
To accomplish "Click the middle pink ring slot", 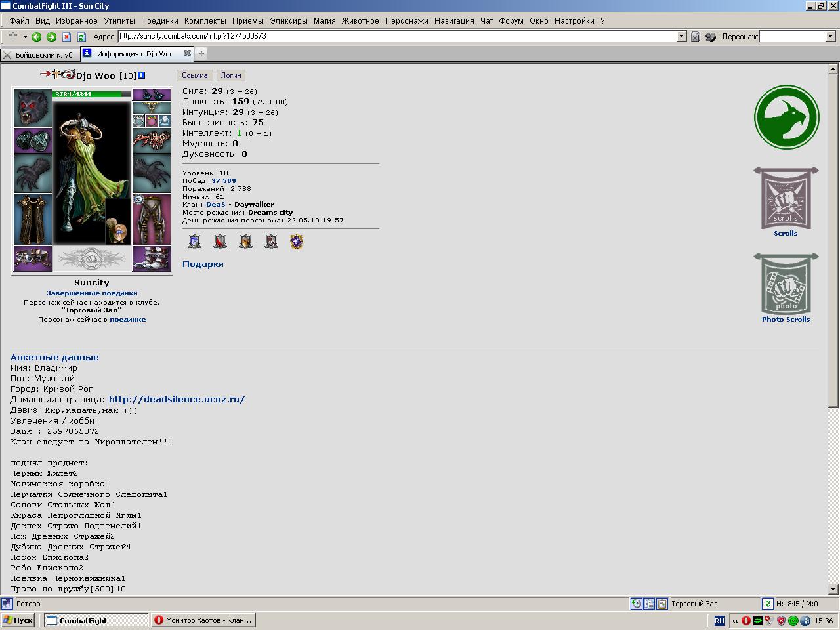I will tap(152, 121).
